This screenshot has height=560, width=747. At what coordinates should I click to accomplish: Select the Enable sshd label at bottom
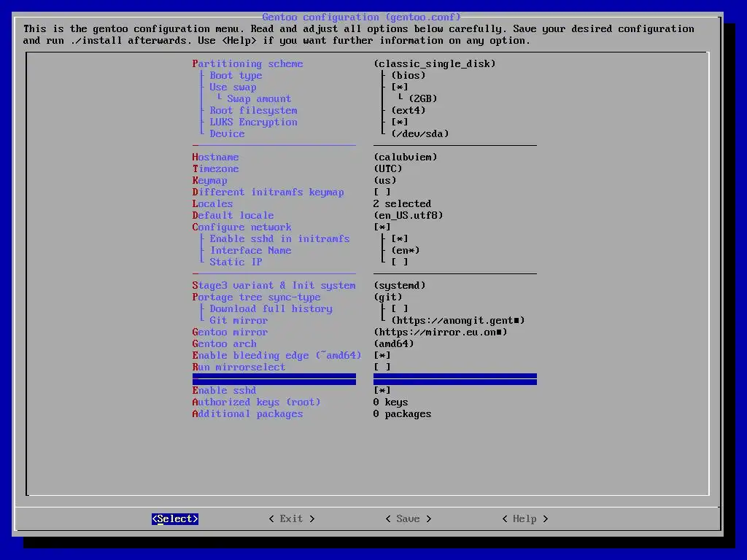coord(225,391)
